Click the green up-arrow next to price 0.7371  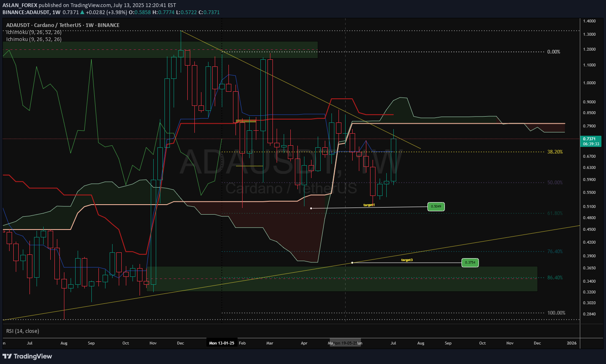(x=83, y=12)
